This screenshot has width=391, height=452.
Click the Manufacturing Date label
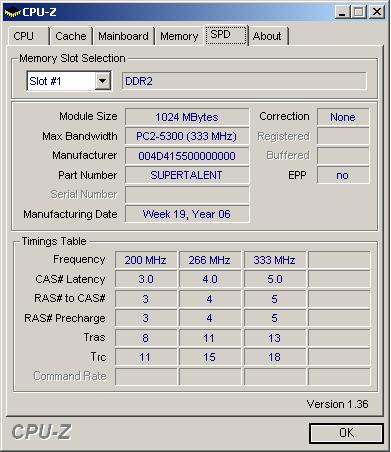(70, 214)
